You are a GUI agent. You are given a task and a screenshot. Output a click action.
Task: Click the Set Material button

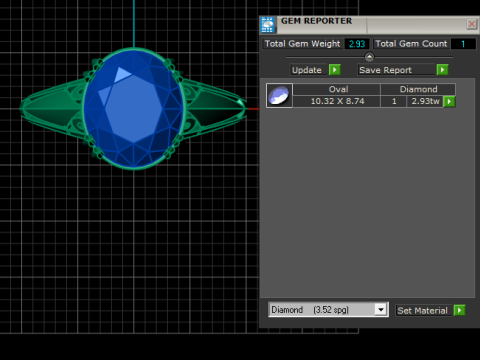point(422,311)
